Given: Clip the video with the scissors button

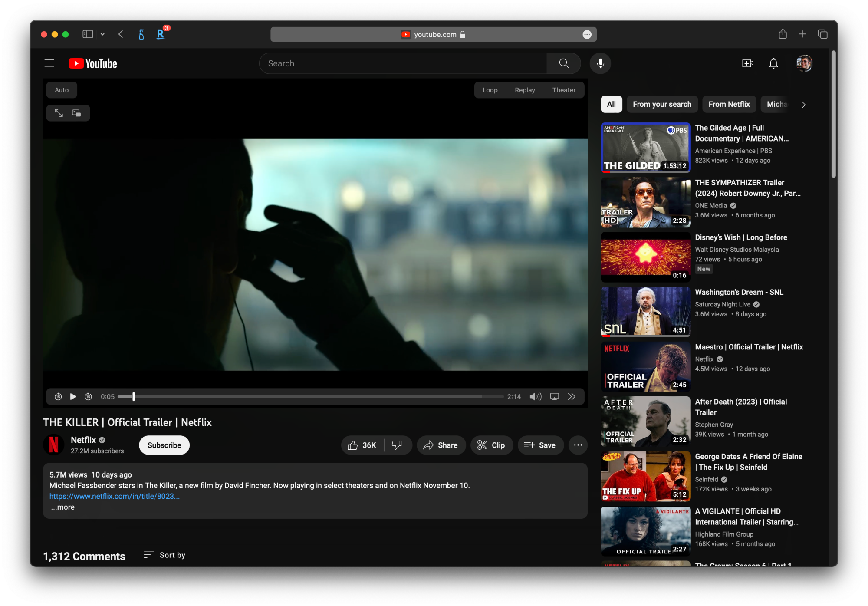Looking at the screenshot, I should [491, 445].
